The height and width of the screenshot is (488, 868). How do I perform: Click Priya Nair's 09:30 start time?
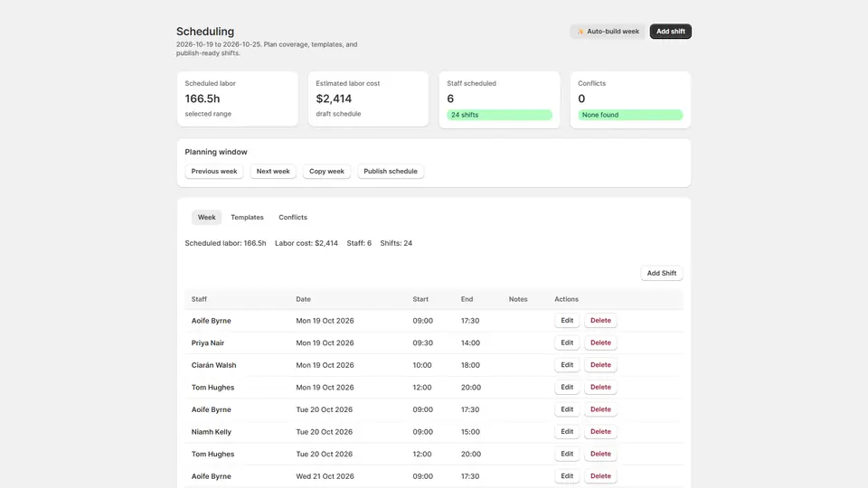pyautogui.click(x=422, y=343)
